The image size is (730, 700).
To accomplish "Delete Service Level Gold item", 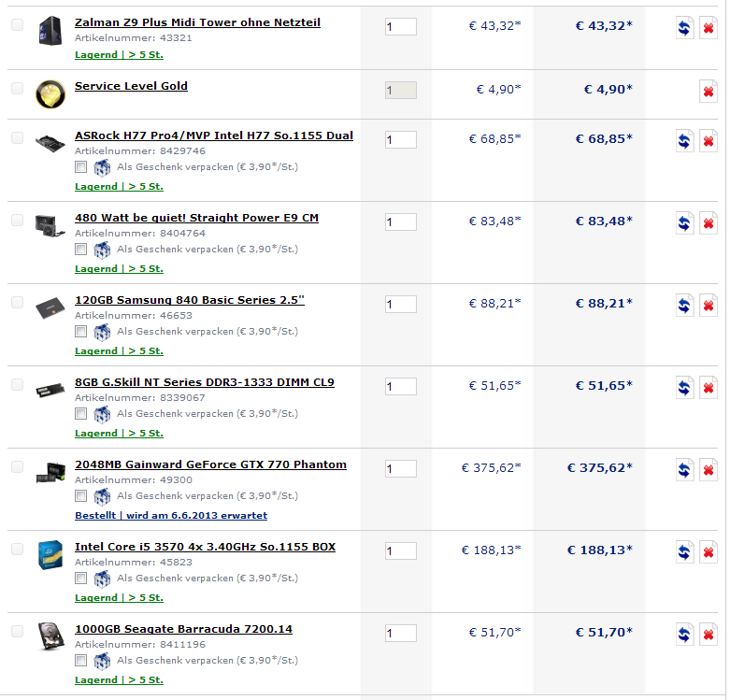I will click(x=708, y=92).
